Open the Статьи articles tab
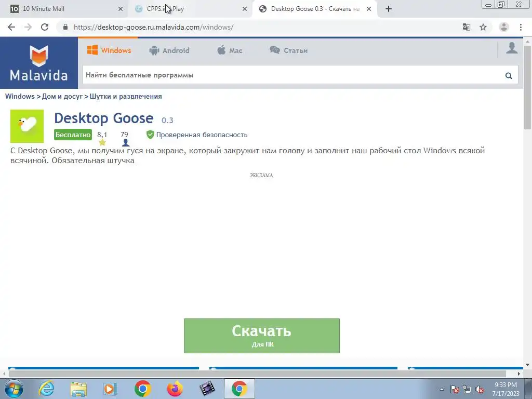Image resolution: width=532 pixels, height=399 pixels. point(288,50)
